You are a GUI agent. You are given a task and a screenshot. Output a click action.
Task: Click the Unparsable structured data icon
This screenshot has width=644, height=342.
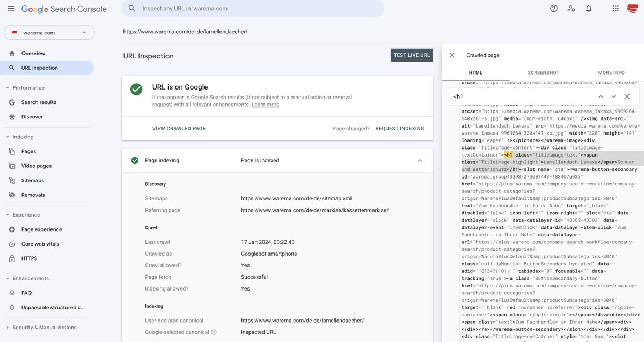click(x=12, y=308)
